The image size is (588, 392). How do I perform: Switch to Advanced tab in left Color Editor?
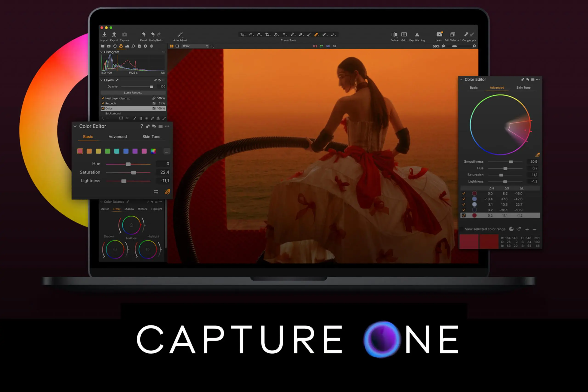tap(118, 137)
